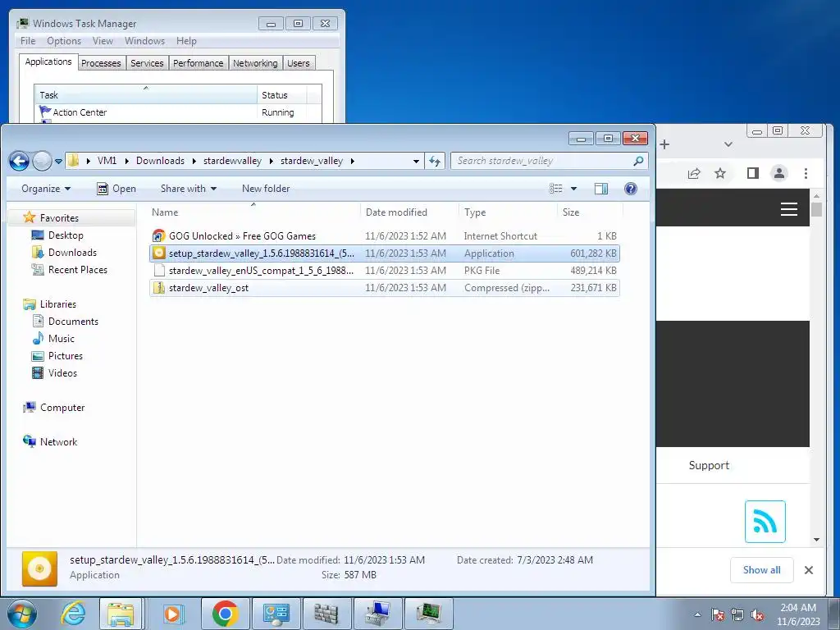The height and width of the screenshot is (630, 840).
Task: Click the Explorer help question mark icon
Action: click(631, 189)
